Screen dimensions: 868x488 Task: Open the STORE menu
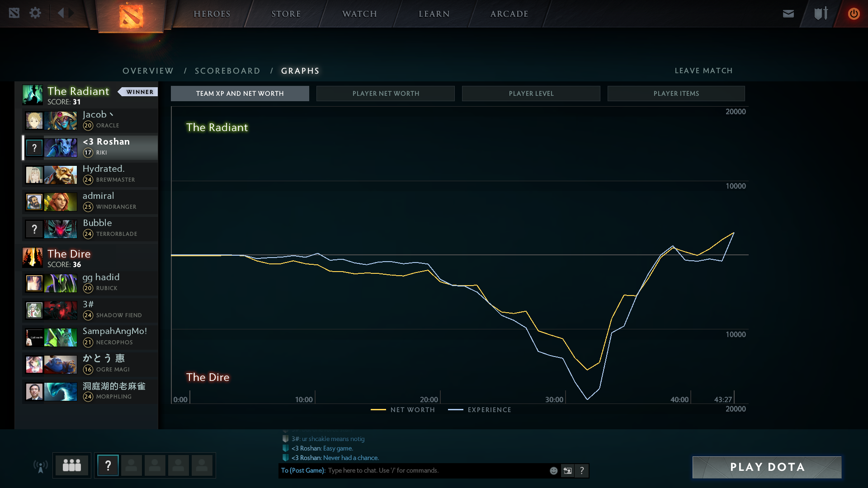click(x=286, y=14)
